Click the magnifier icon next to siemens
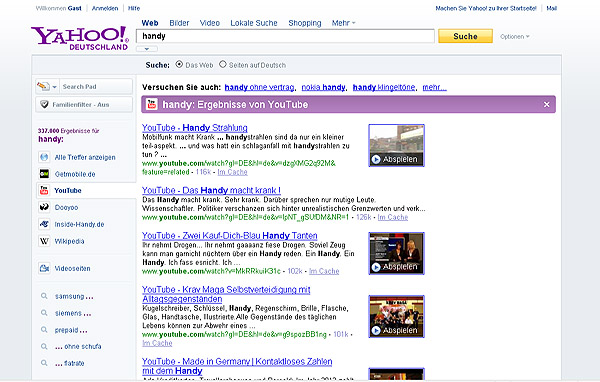Image resolution: width=600 pixels, height=382 pixels. tap(44, 313)
